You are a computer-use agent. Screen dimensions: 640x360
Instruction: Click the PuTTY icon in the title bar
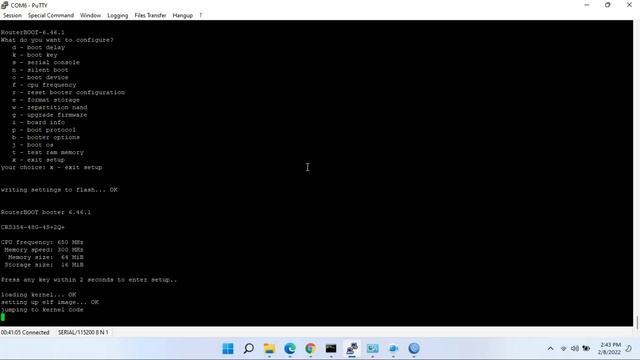(4, 5)
